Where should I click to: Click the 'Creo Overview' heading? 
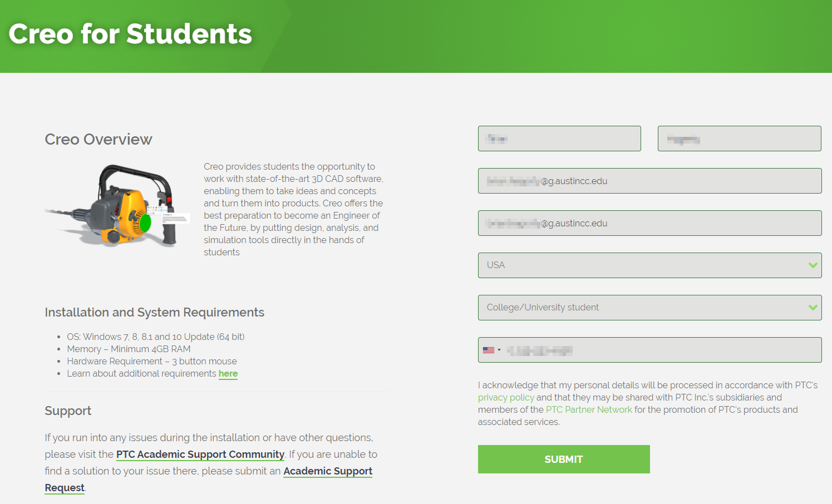pyautogui.click(x=98, y=139)
